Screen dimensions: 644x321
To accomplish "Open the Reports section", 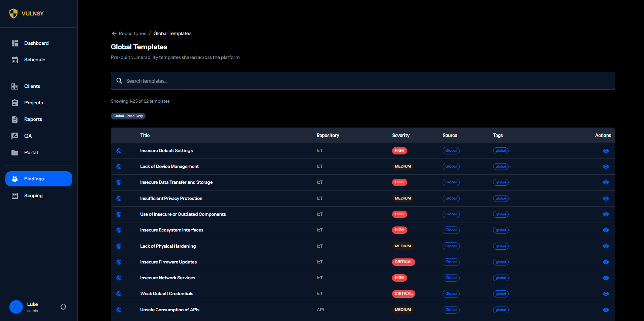I will pyautogui.click(x=33, y=119).
